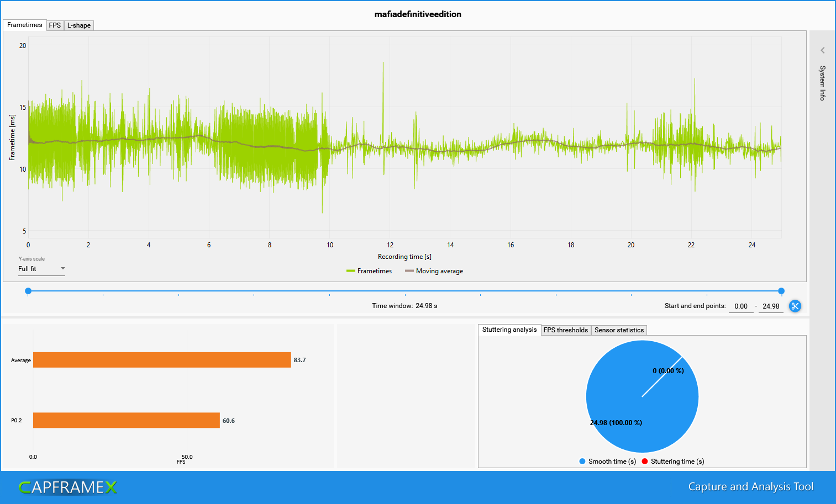836x504 pixels.
Task: Click the mafiadefinitiveedition chart title
Action: 418,14
